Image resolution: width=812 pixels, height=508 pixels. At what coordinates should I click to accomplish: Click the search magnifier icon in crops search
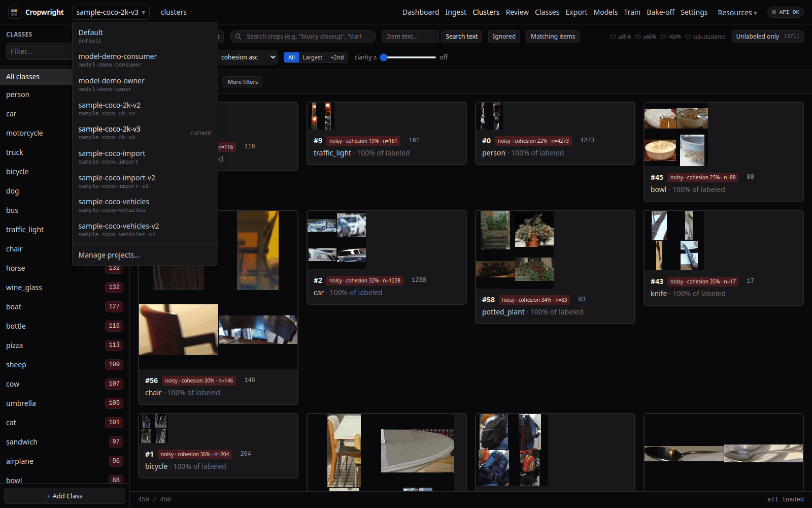pyautogui.click(x=239, y=37)
